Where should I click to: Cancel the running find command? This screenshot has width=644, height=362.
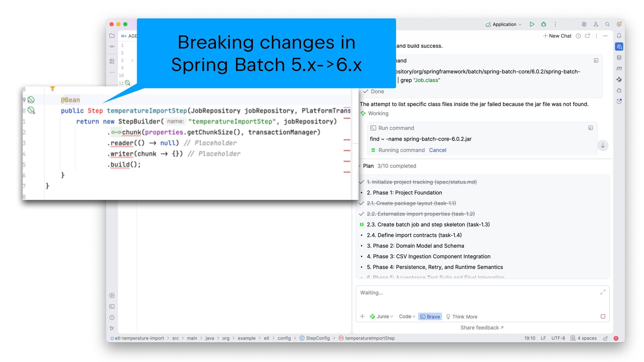[x=437, y=150]
